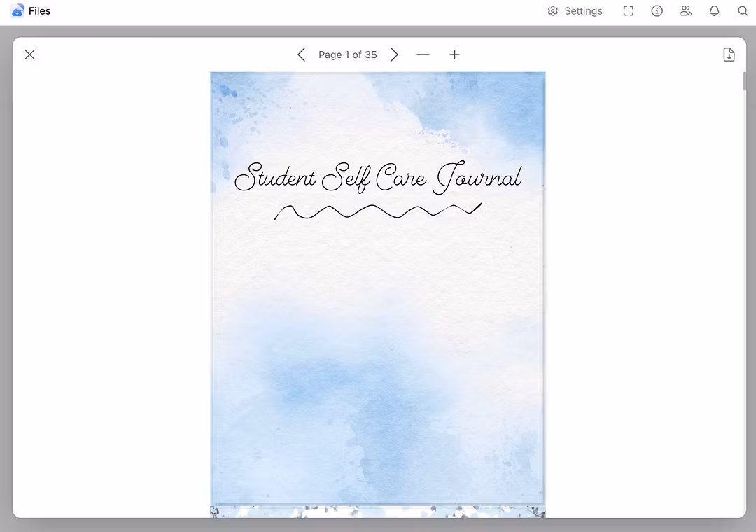Click the wavy line under the title
Viewport: 756px width, 532px height.
(378, 211)
